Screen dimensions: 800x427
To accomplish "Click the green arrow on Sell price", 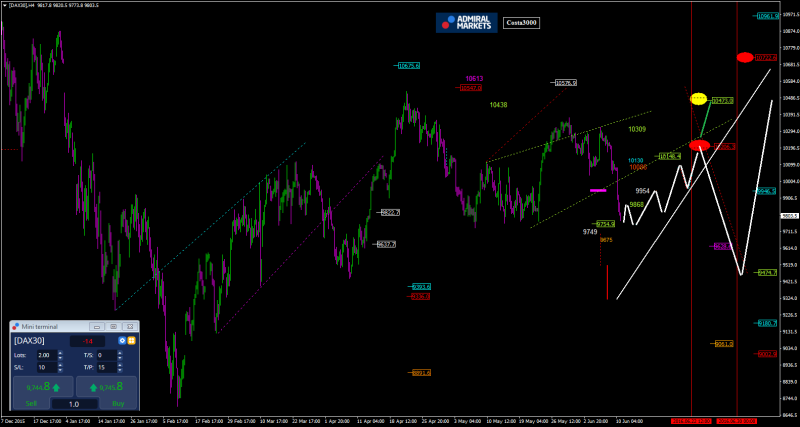I will point(57,386).
